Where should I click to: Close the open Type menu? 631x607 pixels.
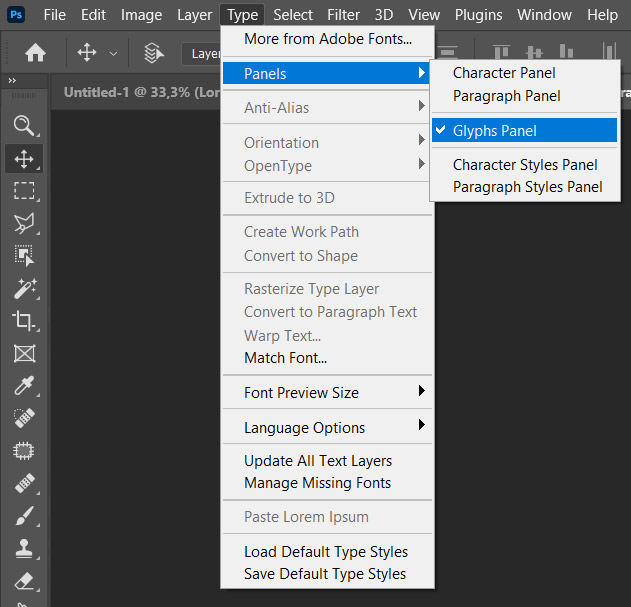242,15
